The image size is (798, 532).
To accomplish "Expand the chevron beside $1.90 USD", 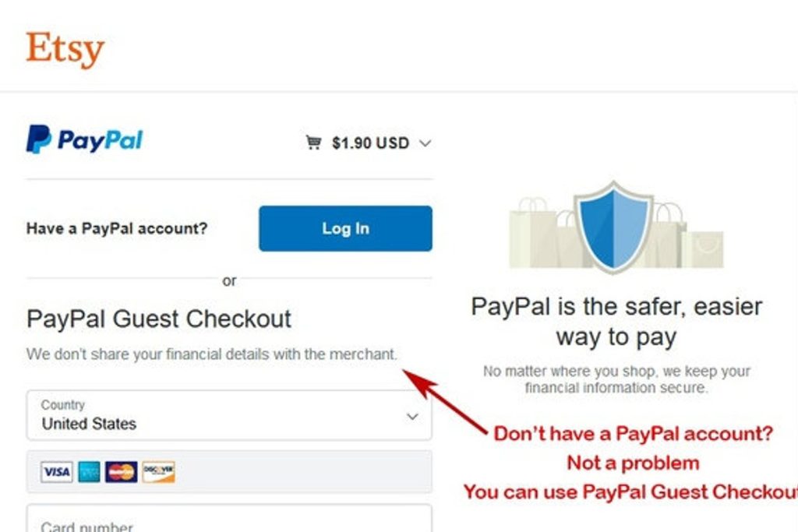I will click(425, 143).
